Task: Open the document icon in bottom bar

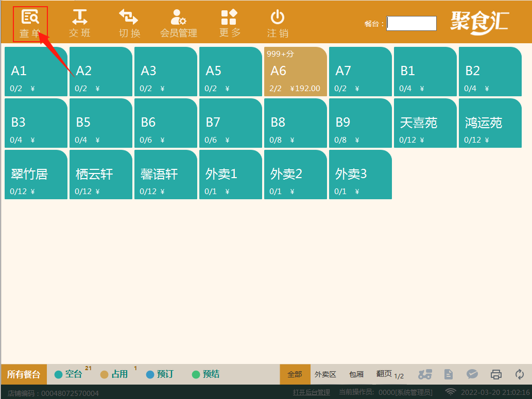Action: tap(449, 374)
